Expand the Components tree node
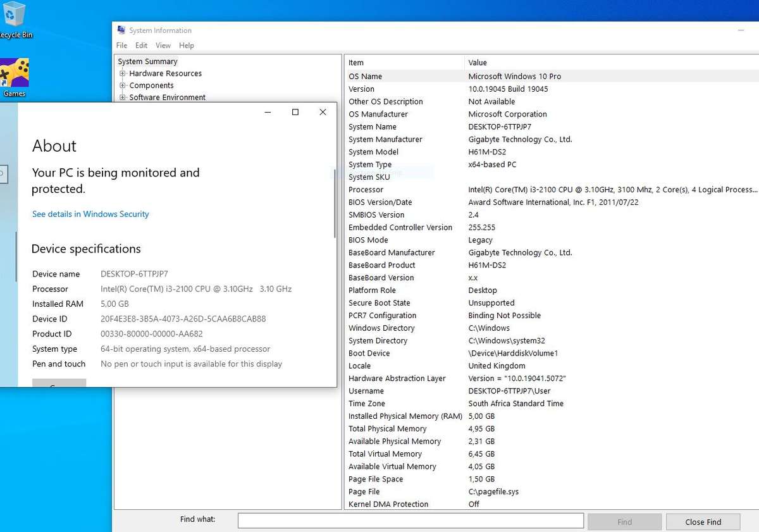 [x=123, y=85]
